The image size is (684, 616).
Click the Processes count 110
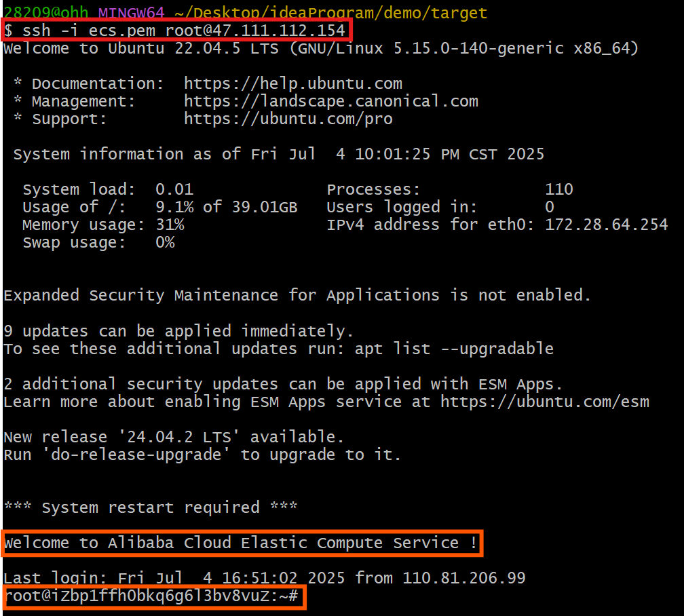559,189
